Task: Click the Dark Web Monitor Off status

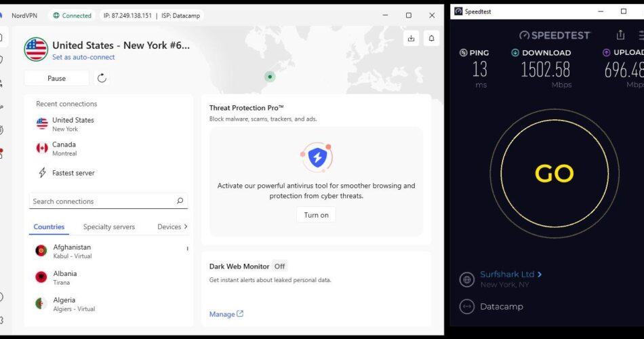Action: coord(279,266)
